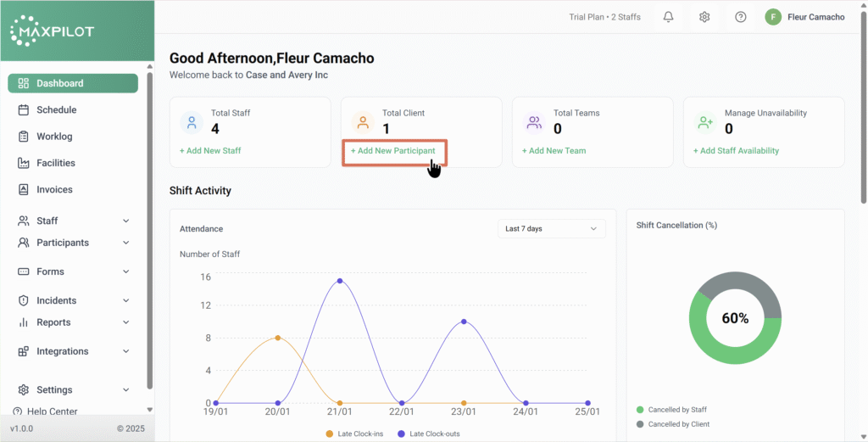Click the help question mark icon
The image size is (868, 442).
(741, 17)
